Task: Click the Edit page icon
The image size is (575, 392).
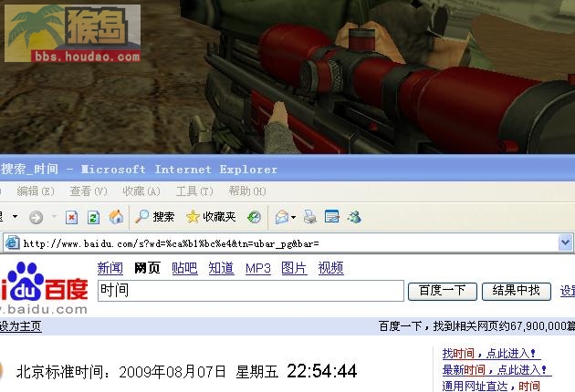Action: coord(332,217)
